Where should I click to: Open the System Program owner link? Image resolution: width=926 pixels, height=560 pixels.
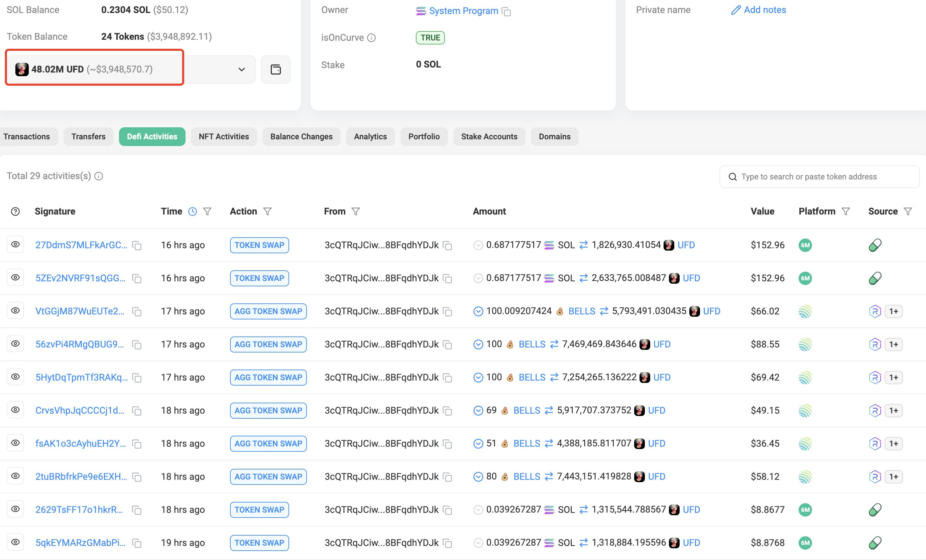point(463,11)
